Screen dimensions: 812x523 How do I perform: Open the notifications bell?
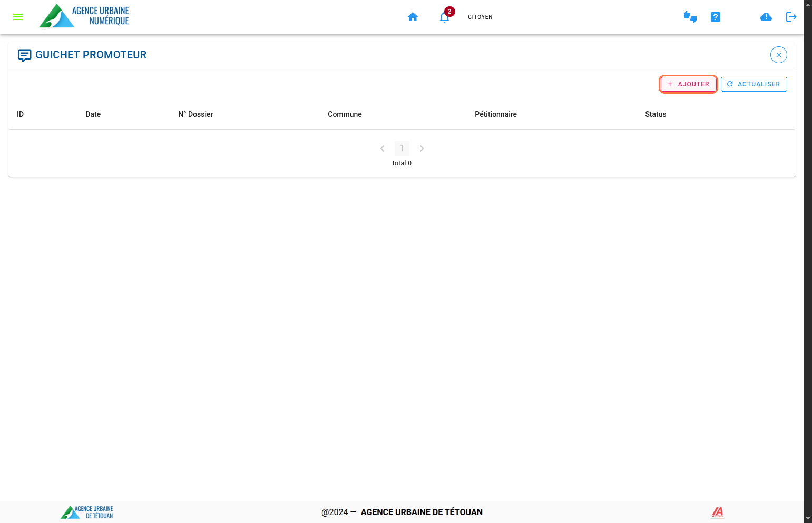click(x=444, y=17)
